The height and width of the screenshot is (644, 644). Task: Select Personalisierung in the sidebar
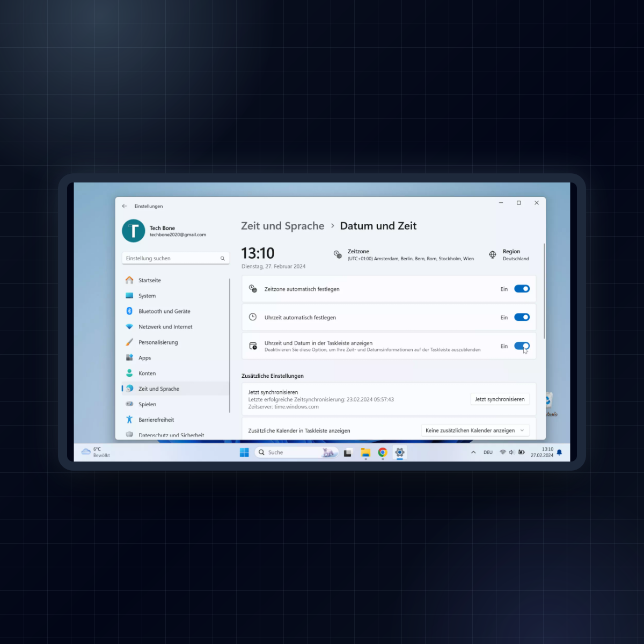tap(175, 342)
